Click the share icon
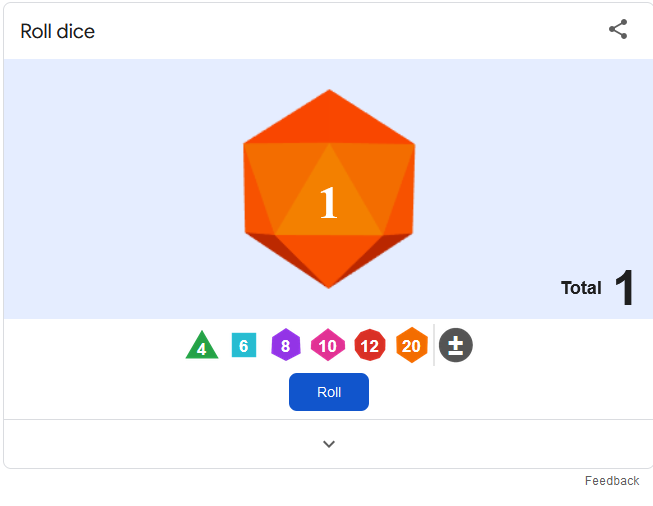 tap(618, 29)
